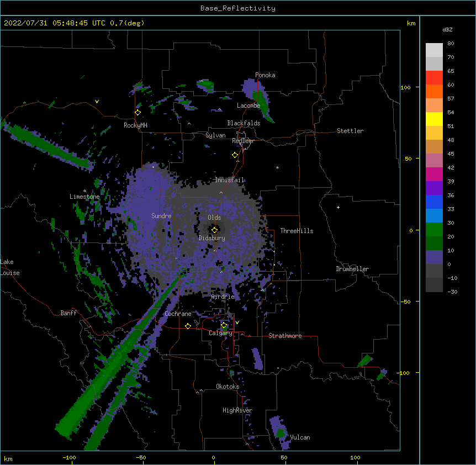
Task: Click the yellow V marker northeast of Calgary
Action: (237, 323)
